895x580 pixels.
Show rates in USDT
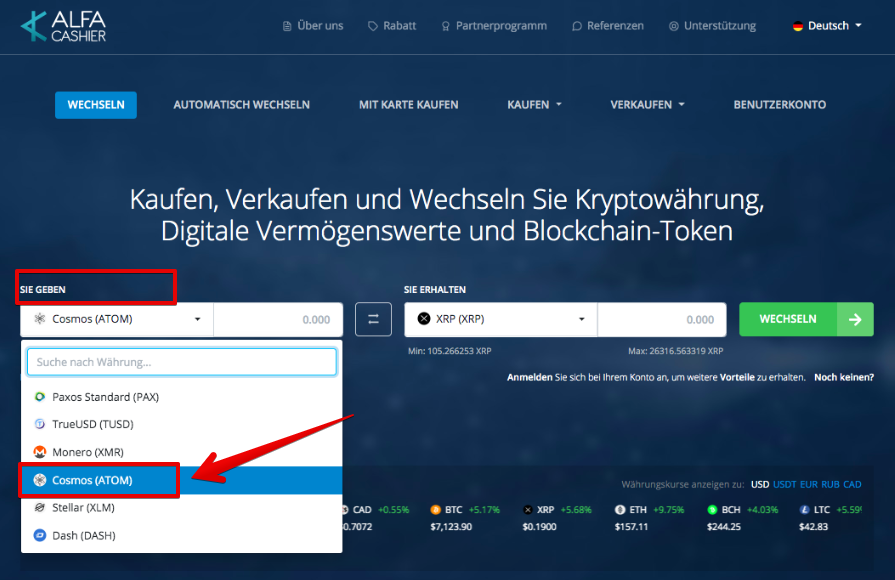tap(784, 485)
